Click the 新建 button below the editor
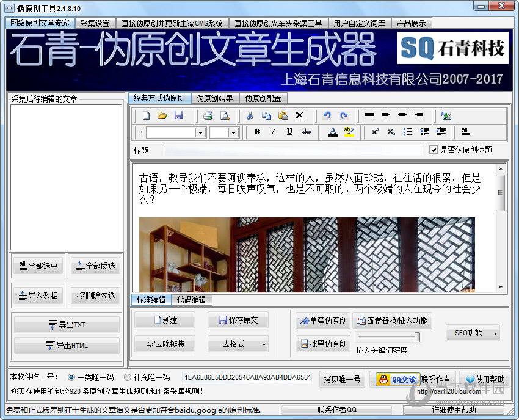The image size is (519, 420). coord(165,320)
